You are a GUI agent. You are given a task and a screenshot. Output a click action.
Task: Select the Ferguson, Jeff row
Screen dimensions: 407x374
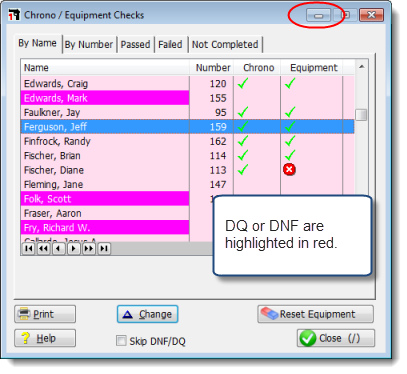(x=187, y=127)
